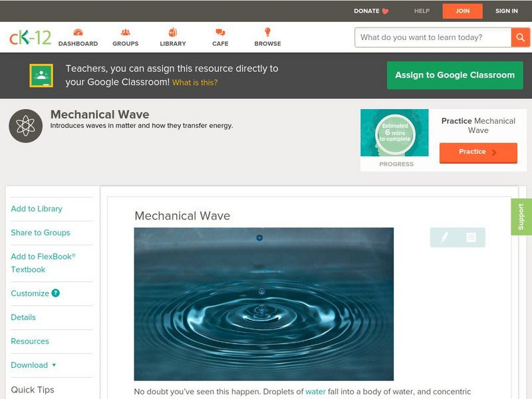Viewport: 532px width, 399px height.
Task: Click the Download link text
Action: (x=29, y=365)
